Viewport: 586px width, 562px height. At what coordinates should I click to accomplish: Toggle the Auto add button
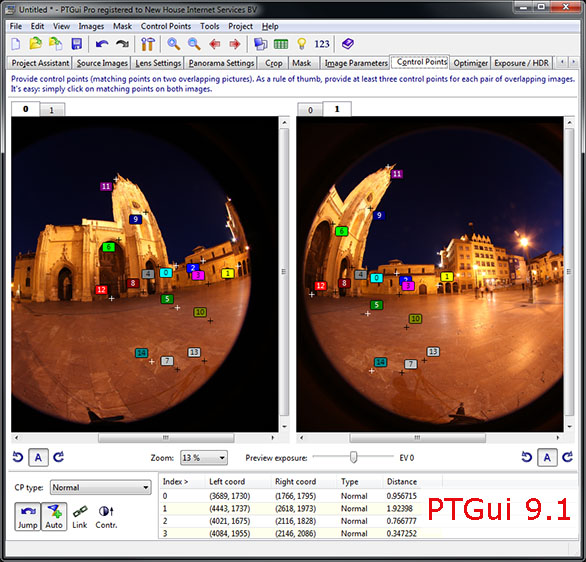click(54, 516)
